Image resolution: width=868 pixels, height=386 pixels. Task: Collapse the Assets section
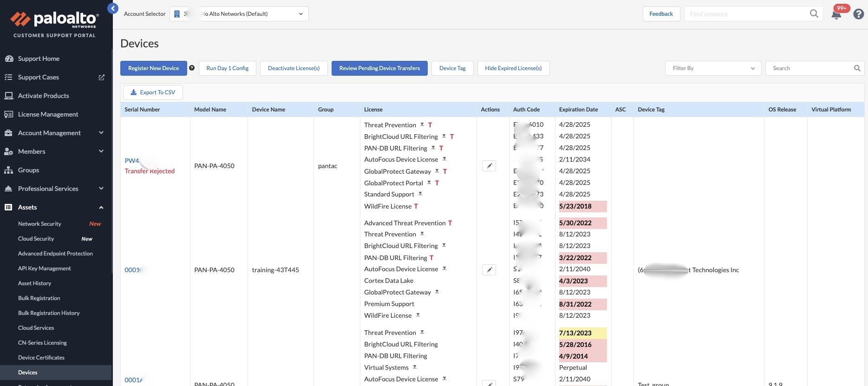(101, 207)
